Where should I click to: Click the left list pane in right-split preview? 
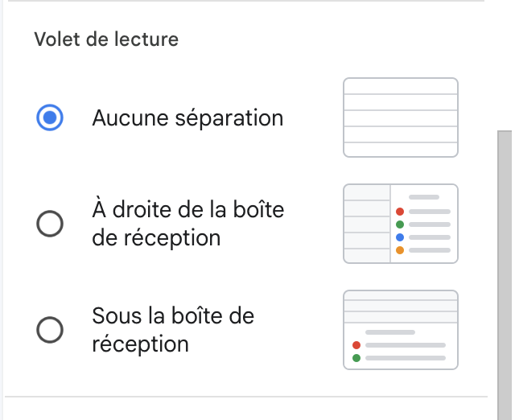367,224
